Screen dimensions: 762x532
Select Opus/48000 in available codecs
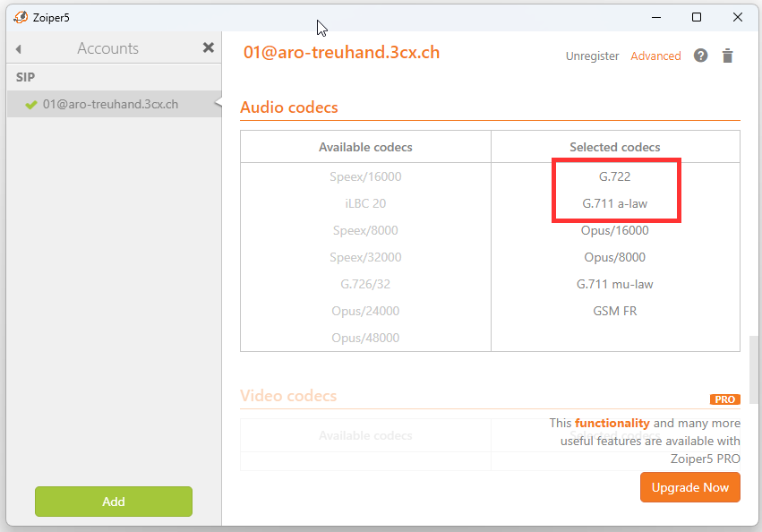pyautogui.click(x=365, y=338)
